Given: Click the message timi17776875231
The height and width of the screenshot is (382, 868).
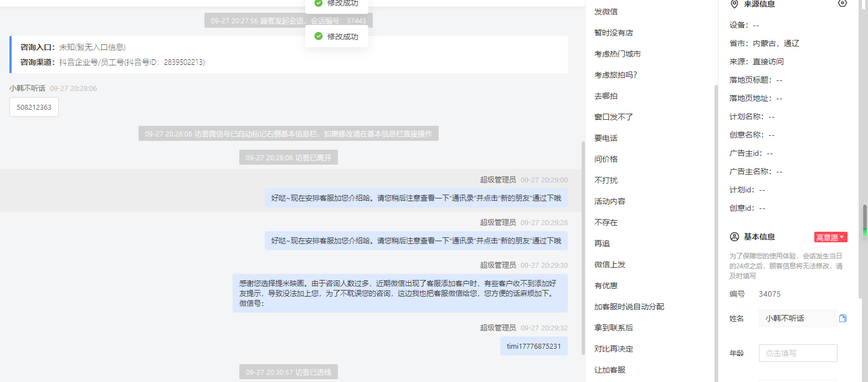Looking at the screenshot, I should point(534,347).
